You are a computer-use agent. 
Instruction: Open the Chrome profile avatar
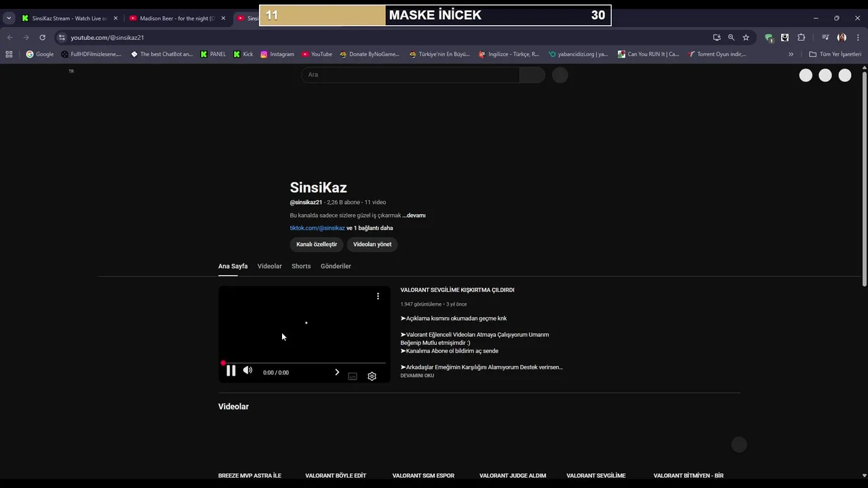842,37
